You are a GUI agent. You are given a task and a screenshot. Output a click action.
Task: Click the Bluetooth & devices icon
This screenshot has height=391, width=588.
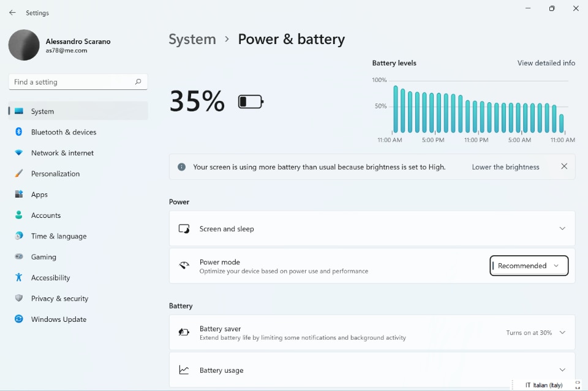pyautogui.click(x=19, y=132)
